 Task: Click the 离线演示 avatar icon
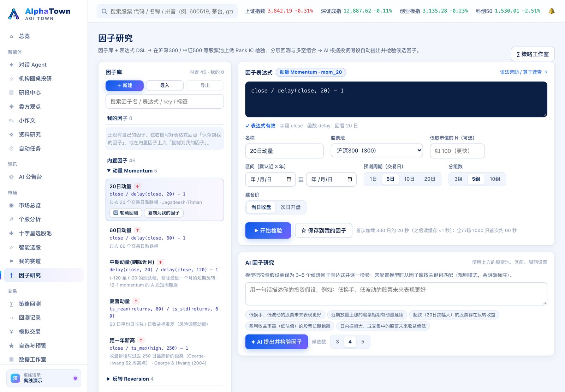[x=15, y=378]
